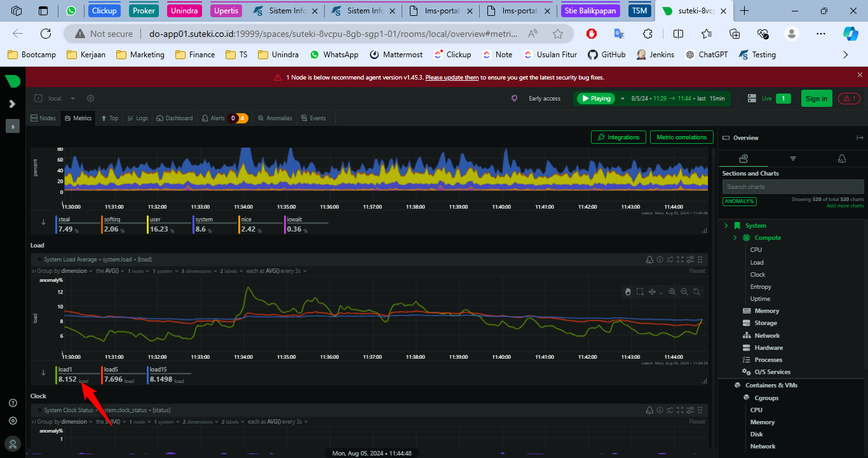
Task: Toggle the Playing live playback button
Action: click(x=595, y=99)
